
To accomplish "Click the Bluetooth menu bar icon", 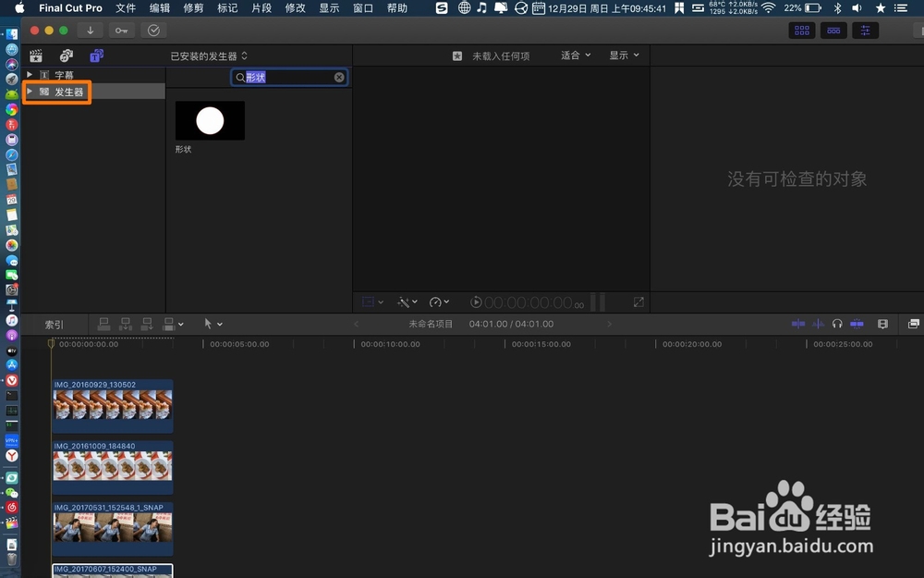I will [837, 7].
